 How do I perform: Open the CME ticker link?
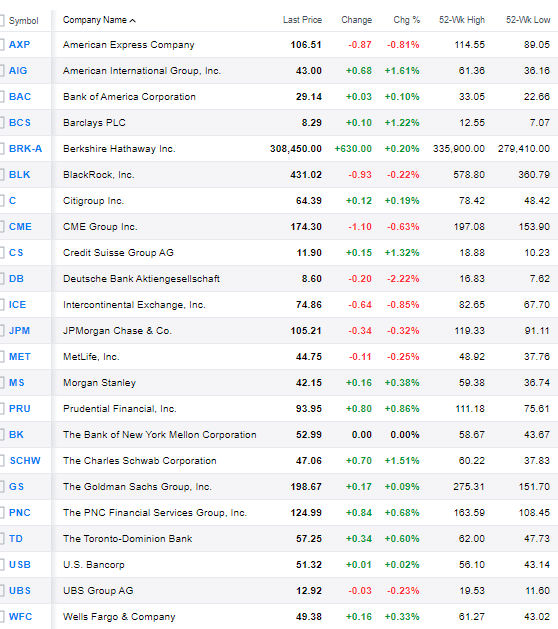[20, 227]
